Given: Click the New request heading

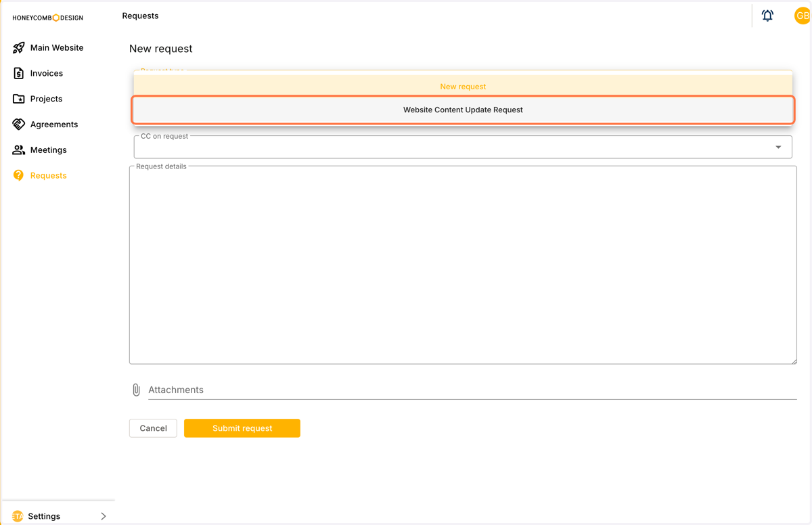Looking at the screenshot, I should pyautogui.click(x=161, y=49).
